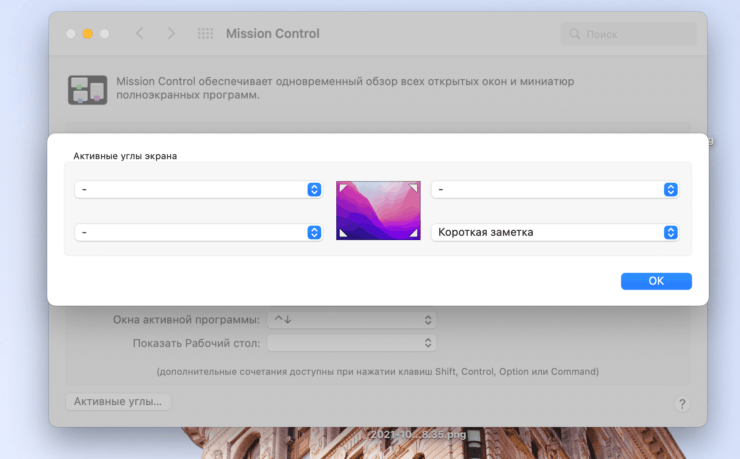
Task: Click the Mission Control pane icon
Action: click(x=88, y=90)
